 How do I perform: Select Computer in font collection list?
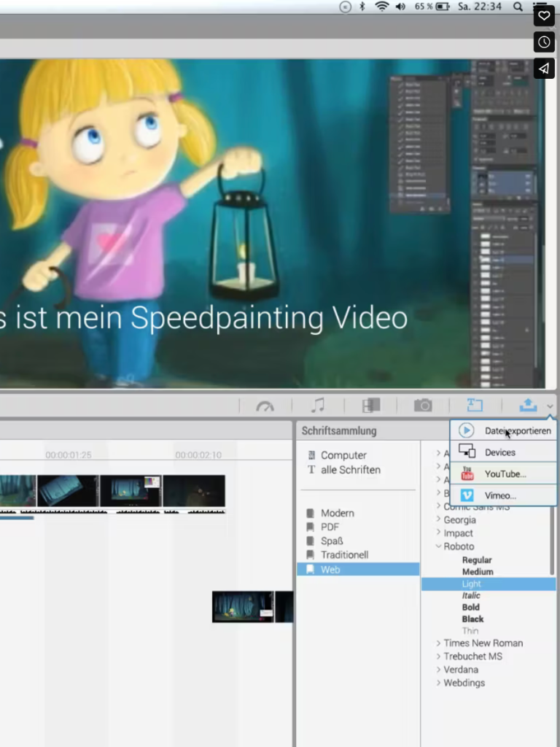click(x=343, y=455)
